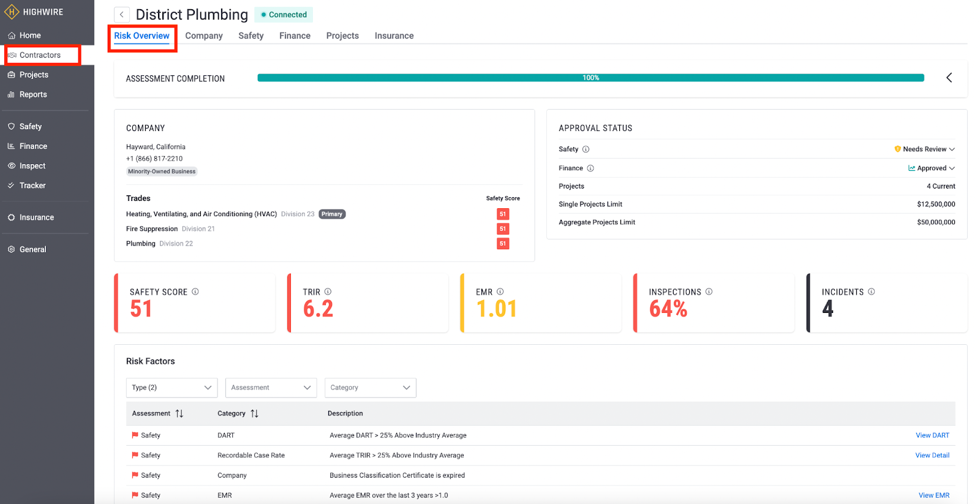Click the Inspections info icon
This screenshot has width=980, height=504.
pyautogui.click(x=709, y=291)
